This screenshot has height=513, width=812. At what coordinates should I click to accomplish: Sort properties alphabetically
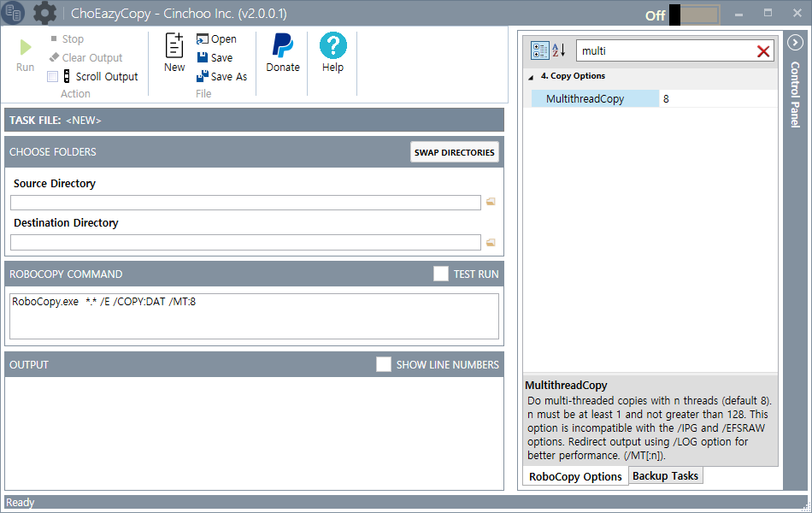pos(558,50)
